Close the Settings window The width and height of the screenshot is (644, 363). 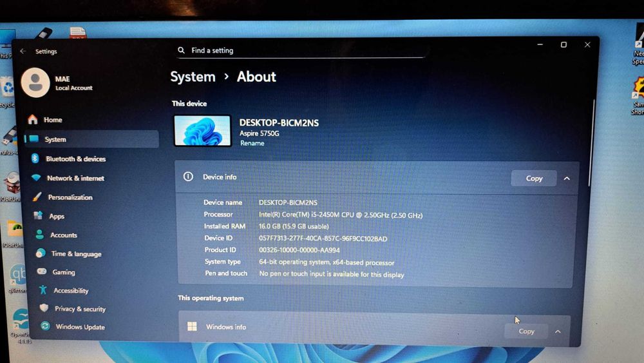click(587, 44)
